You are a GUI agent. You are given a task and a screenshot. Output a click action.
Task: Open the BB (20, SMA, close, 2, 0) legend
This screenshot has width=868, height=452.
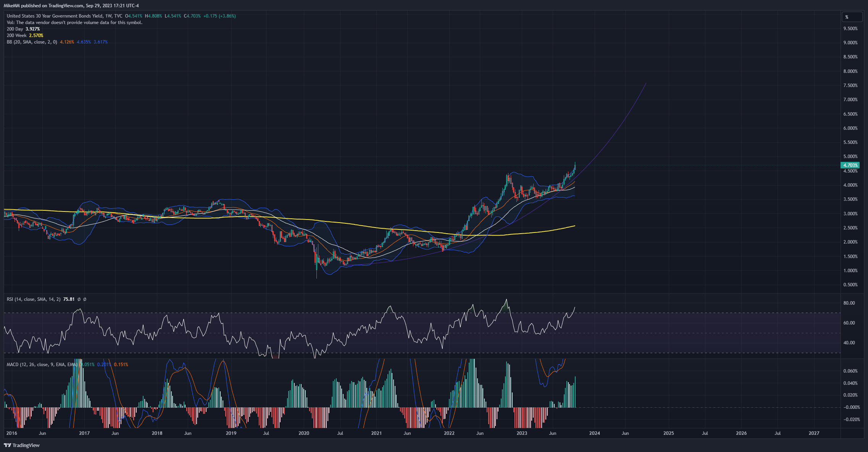(32, 42)
